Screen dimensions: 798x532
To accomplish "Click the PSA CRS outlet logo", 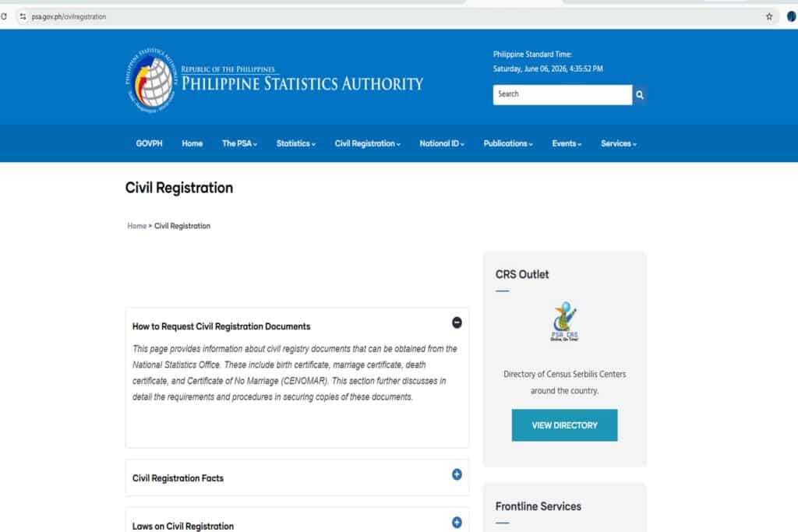I will click(564, 322).
